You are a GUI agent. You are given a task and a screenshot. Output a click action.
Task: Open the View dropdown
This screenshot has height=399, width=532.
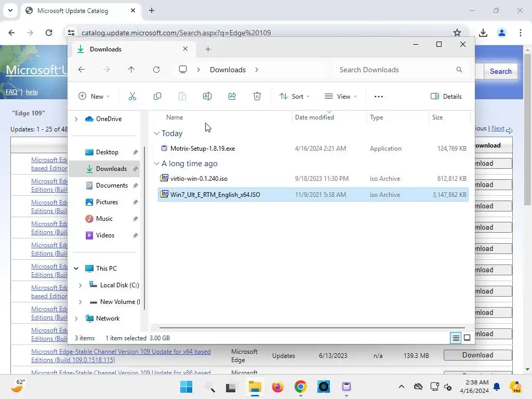[x=341, y=96]
